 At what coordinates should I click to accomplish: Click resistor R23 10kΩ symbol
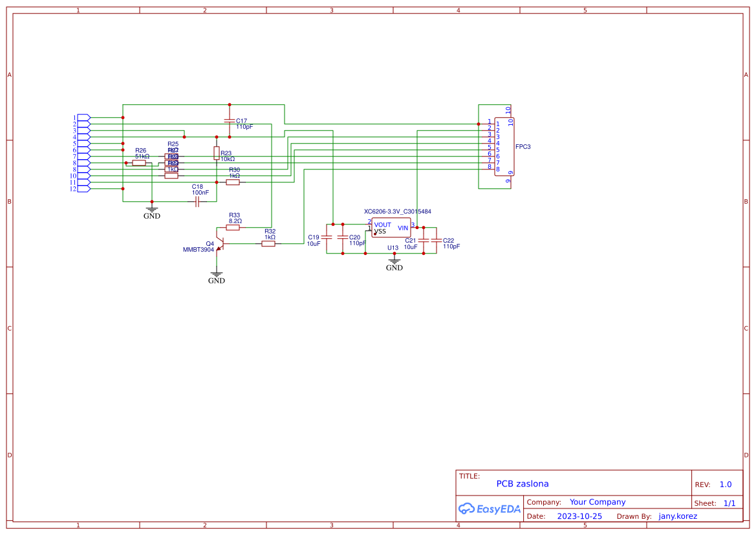click(x=216, y=153)
